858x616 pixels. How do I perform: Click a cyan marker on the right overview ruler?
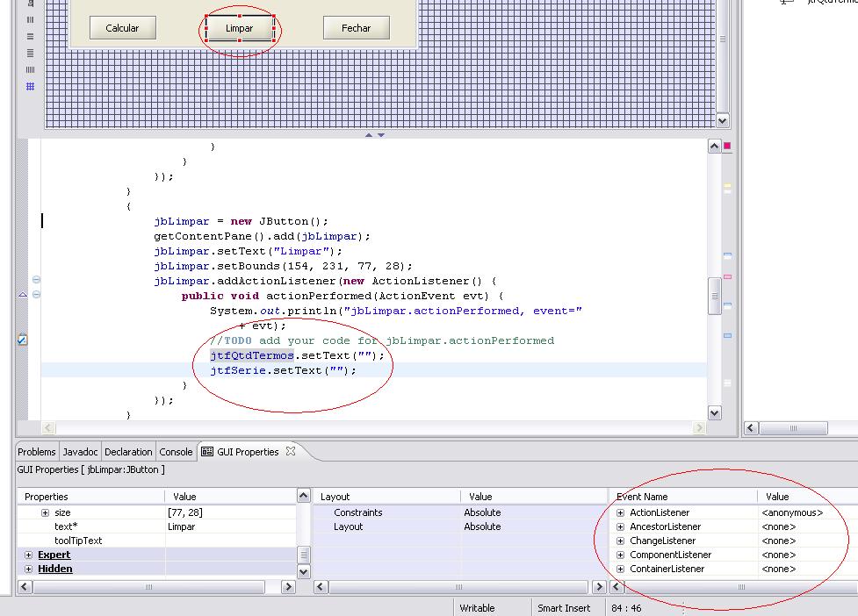pos(727,254)
